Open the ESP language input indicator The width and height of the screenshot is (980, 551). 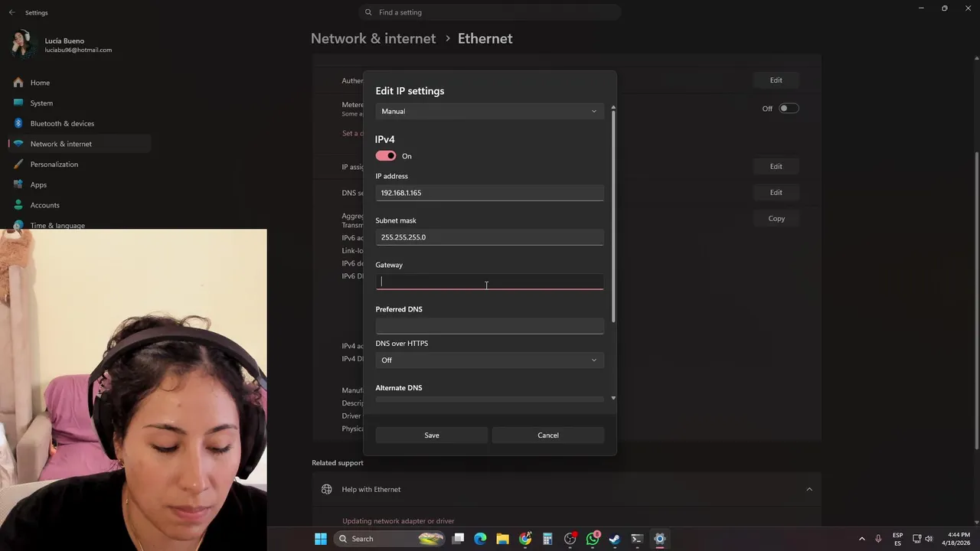[897, 539]
